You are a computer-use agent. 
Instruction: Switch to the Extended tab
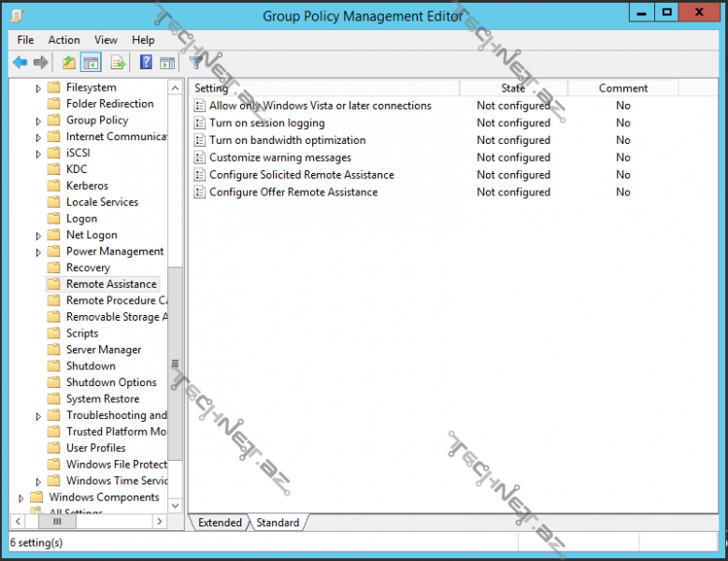point(220,523)
